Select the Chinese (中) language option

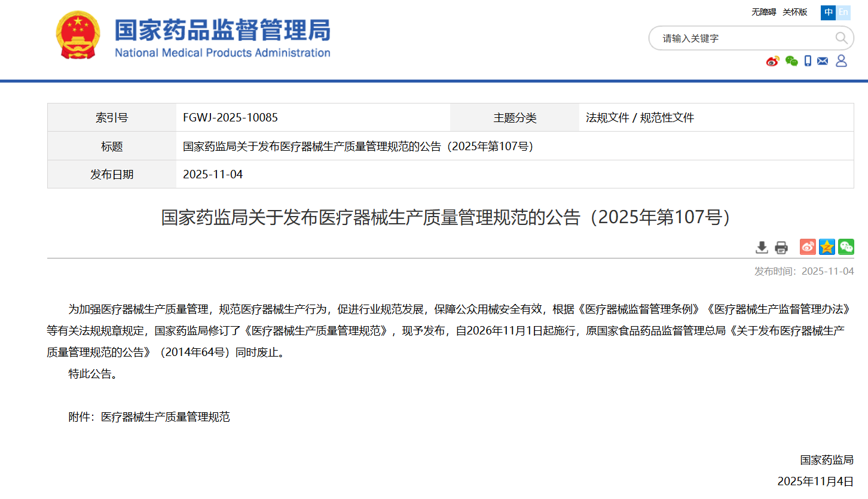(828, 12)
